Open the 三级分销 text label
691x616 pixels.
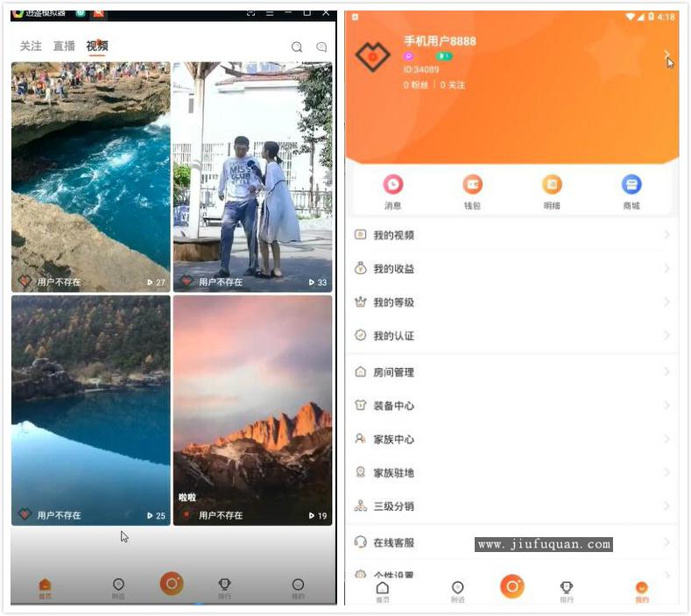point(393,506)
